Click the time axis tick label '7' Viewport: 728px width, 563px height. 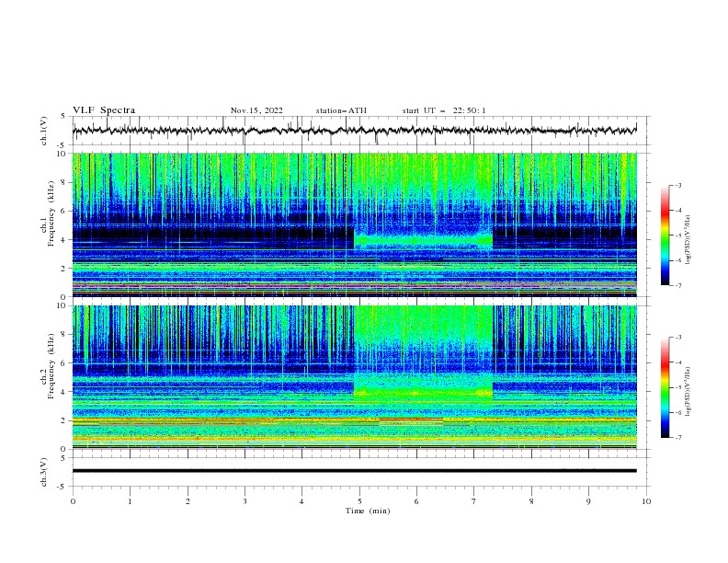pyautogui.click(x=474, y=501)
